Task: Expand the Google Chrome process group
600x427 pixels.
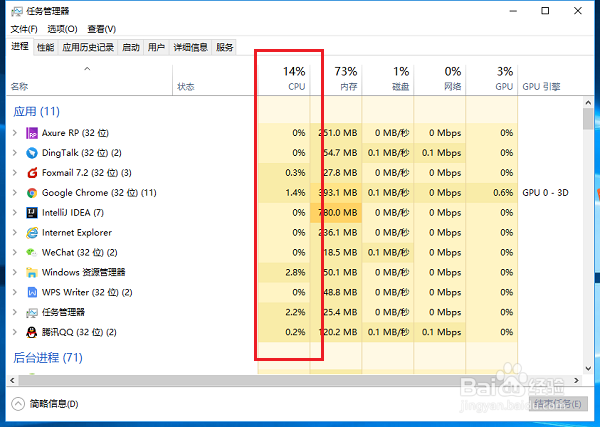Action: click(x=15, y=192)
